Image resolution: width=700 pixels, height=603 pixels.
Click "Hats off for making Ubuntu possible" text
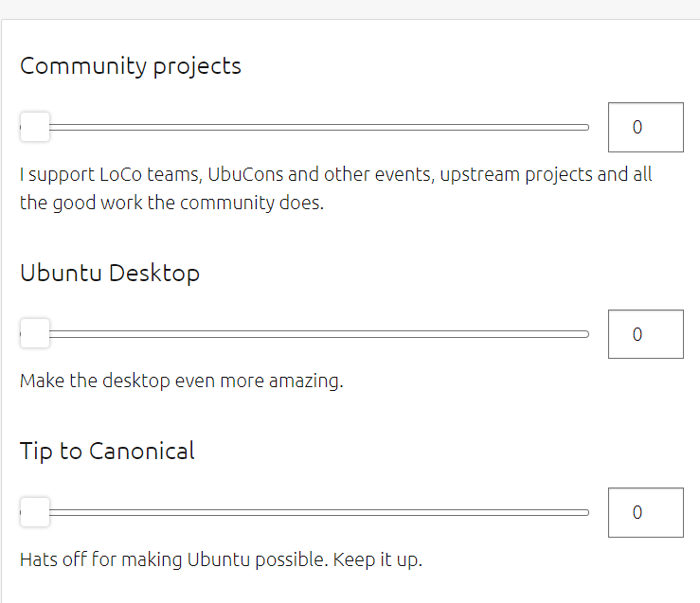coord(221,559)
